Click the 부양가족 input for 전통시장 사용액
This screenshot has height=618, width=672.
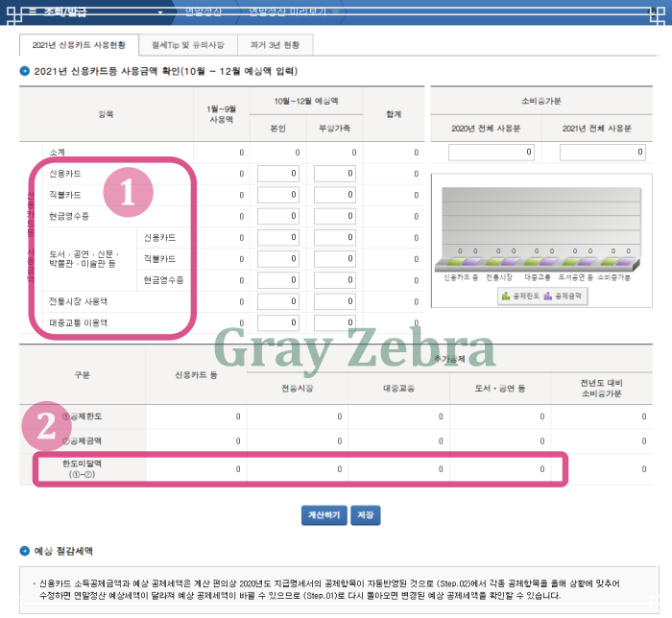pyautogui.click(x=335, y=301)
